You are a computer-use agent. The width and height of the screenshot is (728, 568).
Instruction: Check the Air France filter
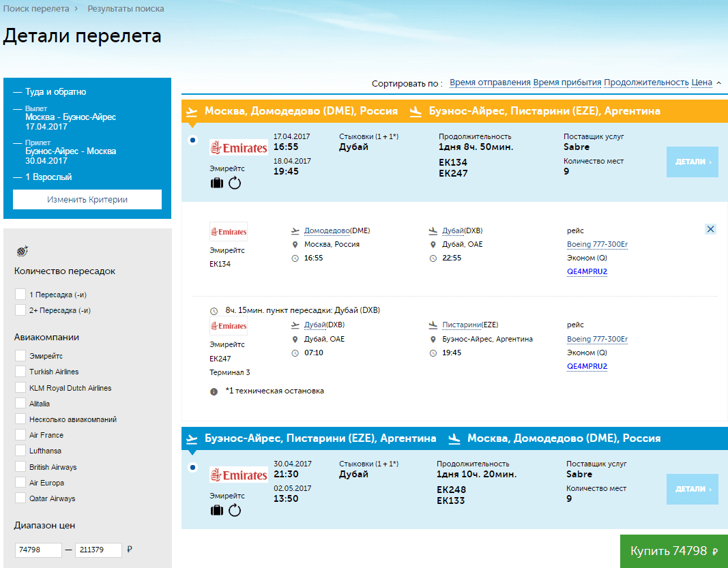coord(20,435)
